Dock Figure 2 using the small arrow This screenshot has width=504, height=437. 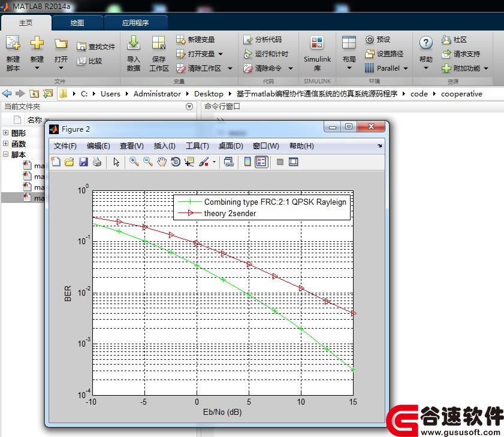379,146
